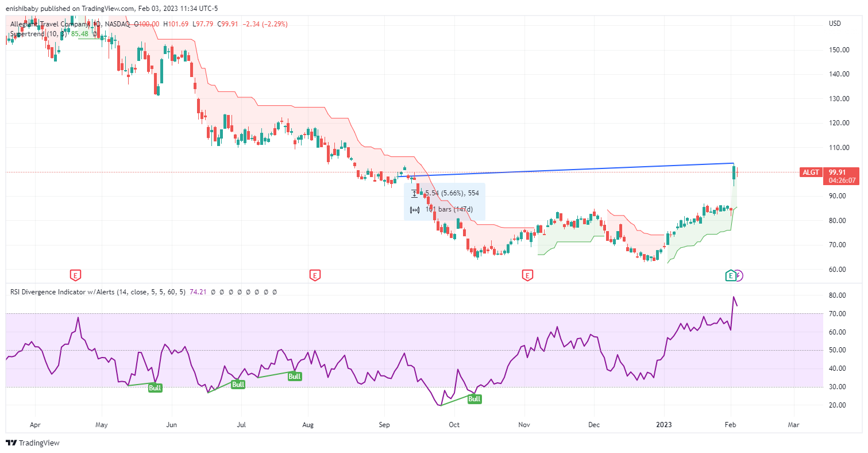This screenshot has height=453, width=868.
Task: Click the Bull label under late May RSI
Action: tap(155, 388)
